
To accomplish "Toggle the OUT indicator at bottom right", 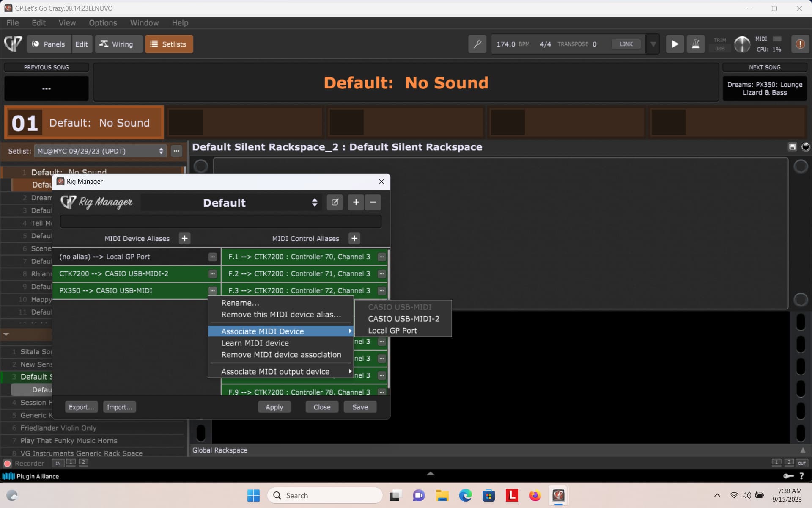I will tap(802, 463).
